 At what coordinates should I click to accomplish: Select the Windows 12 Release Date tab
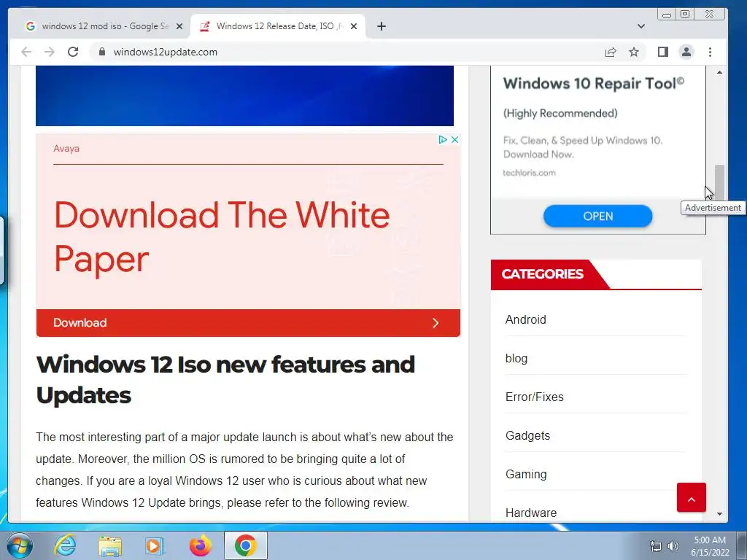pos(278,26)
